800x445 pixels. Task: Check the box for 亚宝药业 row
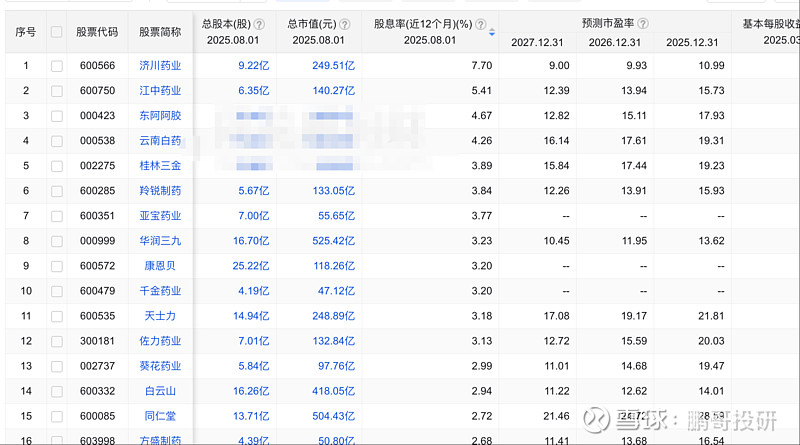pos(57,216)
